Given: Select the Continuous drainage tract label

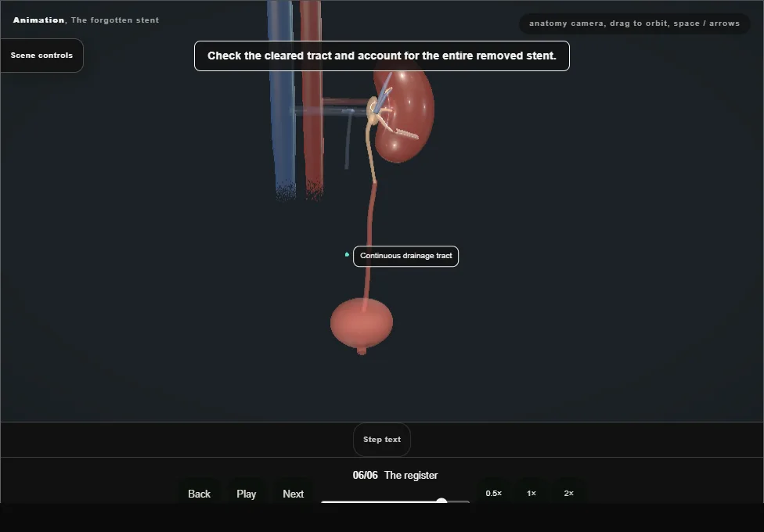Looking at the screenshot, I should (405, 257).
